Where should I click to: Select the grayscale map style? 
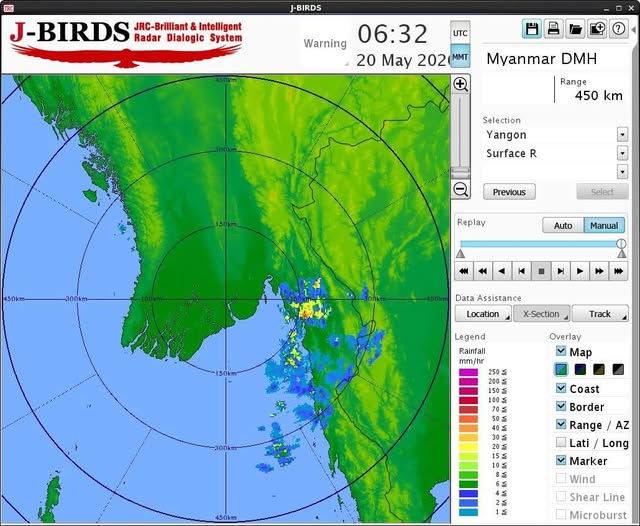(x=618, y=369)
